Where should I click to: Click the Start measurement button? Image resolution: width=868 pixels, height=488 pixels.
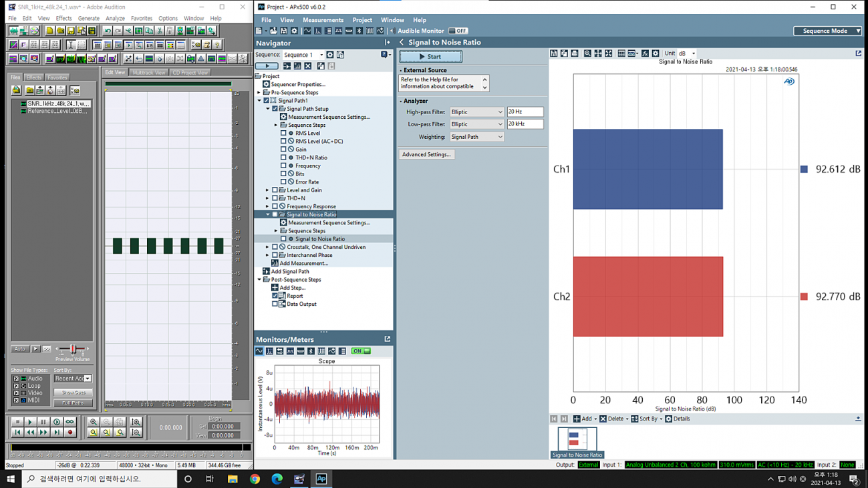pyautogui.click(x=430, y=57)
